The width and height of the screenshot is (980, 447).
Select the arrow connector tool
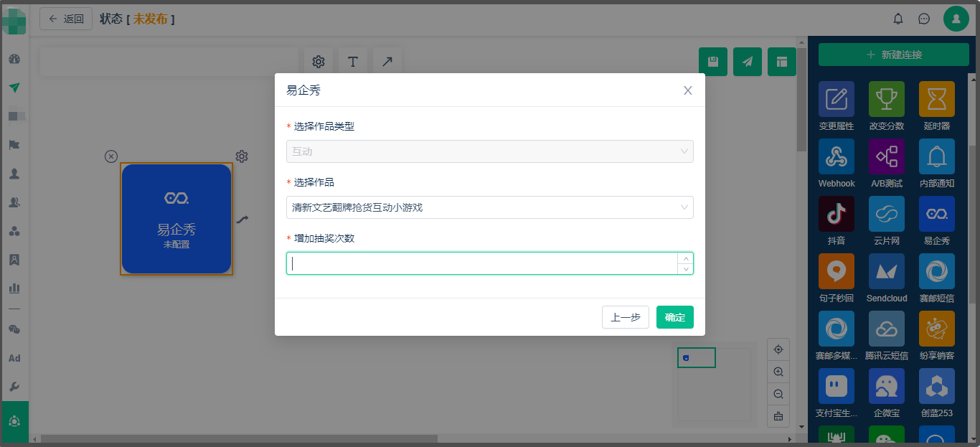pos(387,62)
